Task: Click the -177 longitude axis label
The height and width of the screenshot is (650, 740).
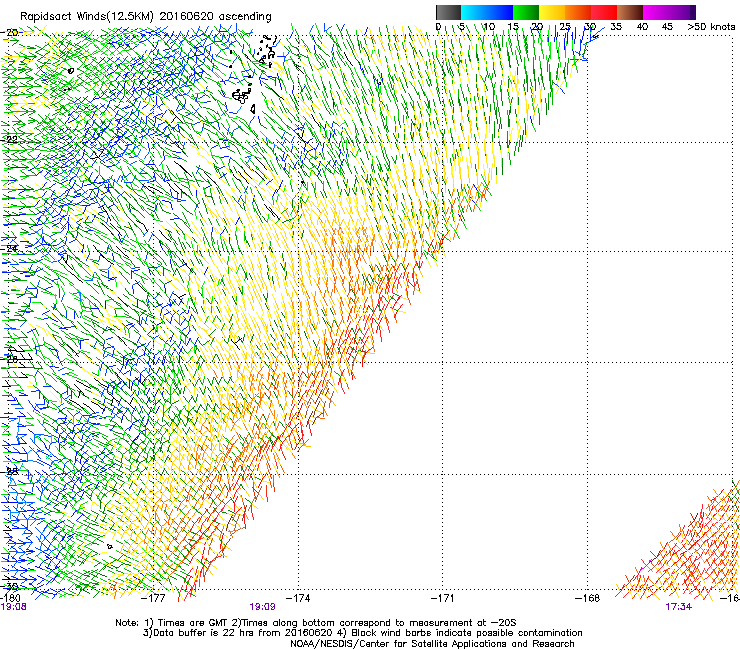Action: [154, 598]
